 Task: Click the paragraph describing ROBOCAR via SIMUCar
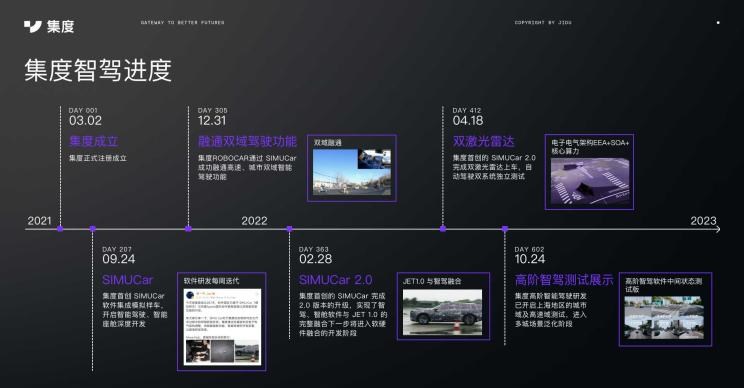click(x=247, y=167)
